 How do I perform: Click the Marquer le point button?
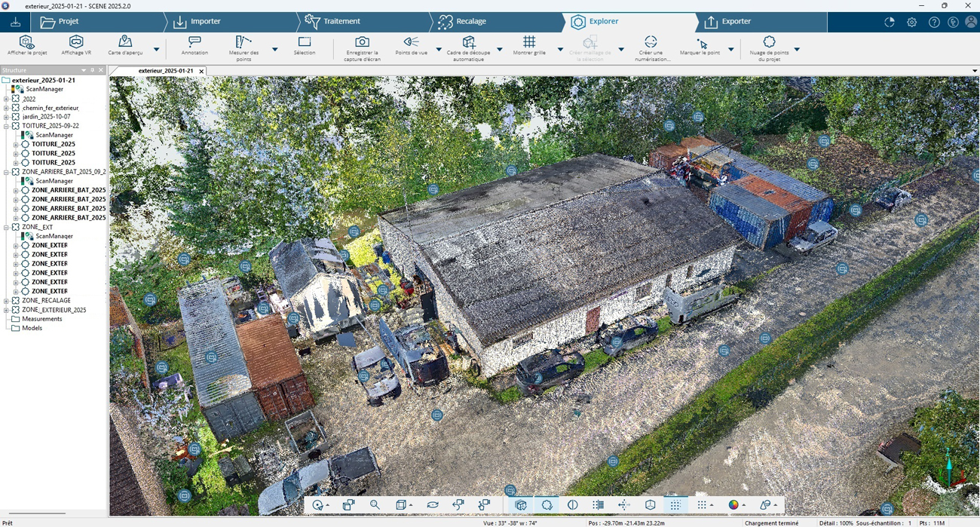pyautogui.click(x=700, y=42)
